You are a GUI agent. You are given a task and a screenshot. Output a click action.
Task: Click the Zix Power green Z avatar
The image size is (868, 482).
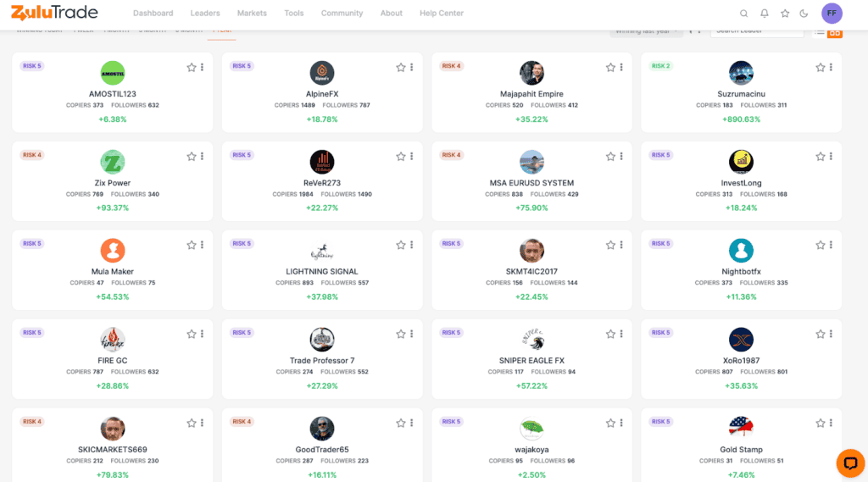(x=113, y=162)
